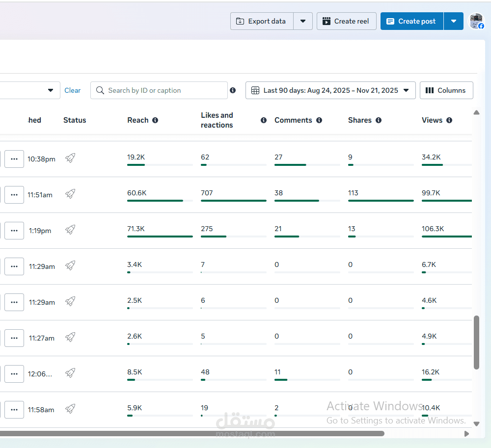This screenshot has height=448, width=491.
Task: Open the filter dropdown left of Clear
Action: (30, 90)
